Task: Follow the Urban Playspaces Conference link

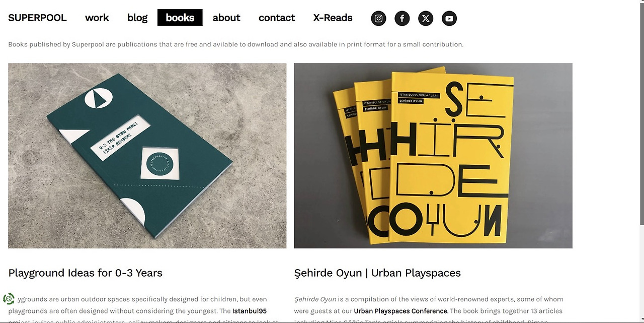Action: (x=400, y=311)
